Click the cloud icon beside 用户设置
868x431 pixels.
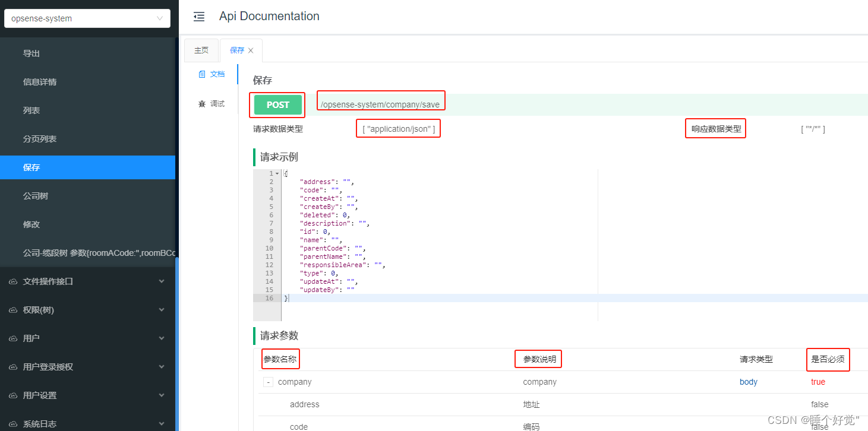click(13, 395)
